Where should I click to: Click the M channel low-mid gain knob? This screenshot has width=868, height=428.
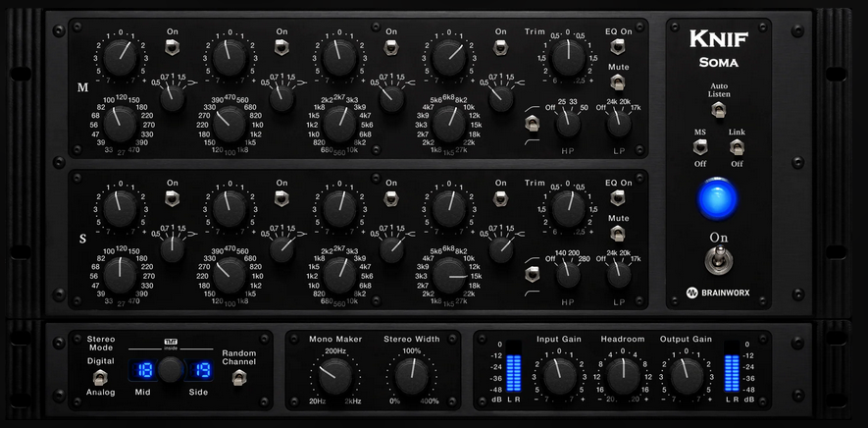coord(230,58)
